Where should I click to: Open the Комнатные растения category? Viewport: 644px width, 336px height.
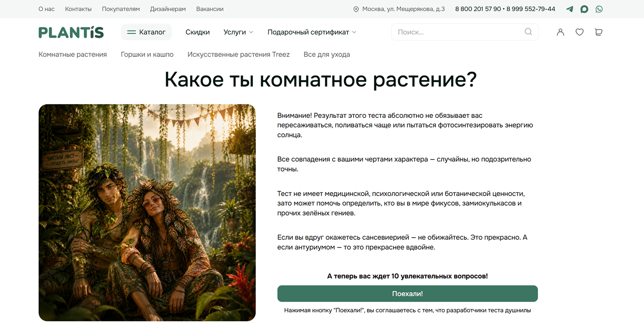[73, 54]
